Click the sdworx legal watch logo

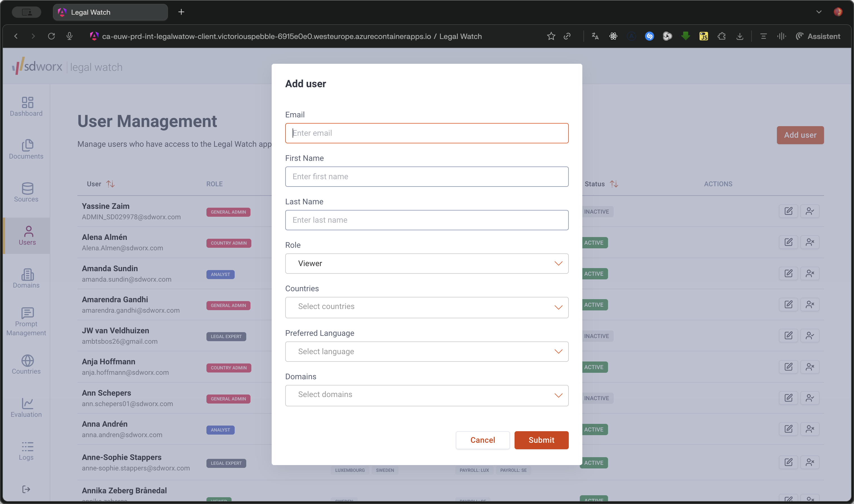[x=67, y=67]
